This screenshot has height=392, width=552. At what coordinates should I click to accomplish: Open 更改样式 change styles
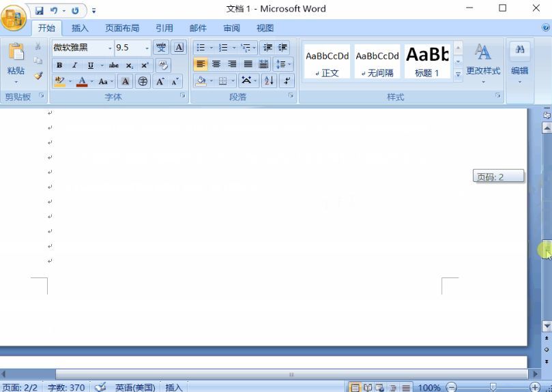click(483, 63)
